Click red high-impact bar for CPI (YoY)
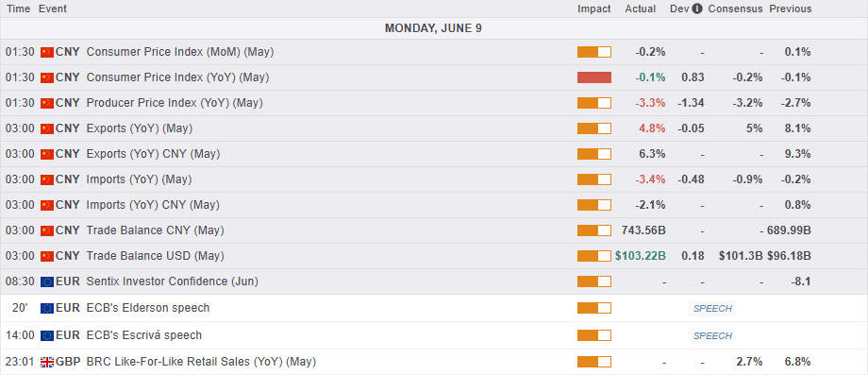Image resolution: width=868 pixels, height=375 pixels. pos(594,77)
